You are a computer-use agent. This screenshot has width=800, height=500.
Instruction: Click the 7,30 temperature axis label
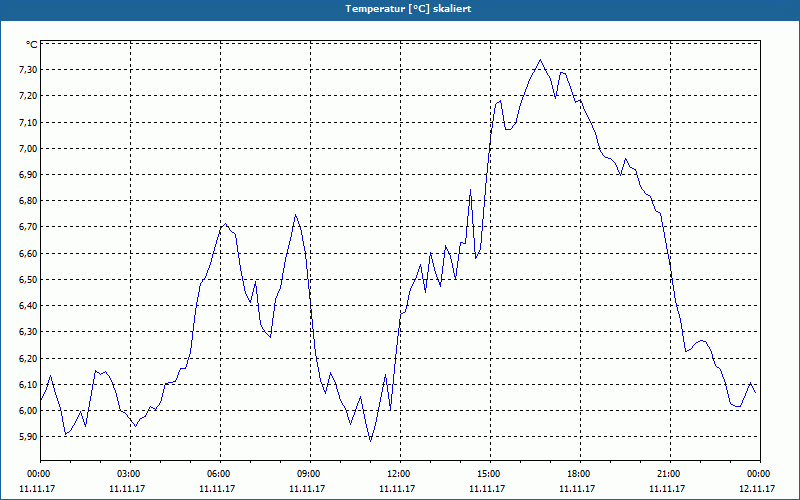point(28,70)
